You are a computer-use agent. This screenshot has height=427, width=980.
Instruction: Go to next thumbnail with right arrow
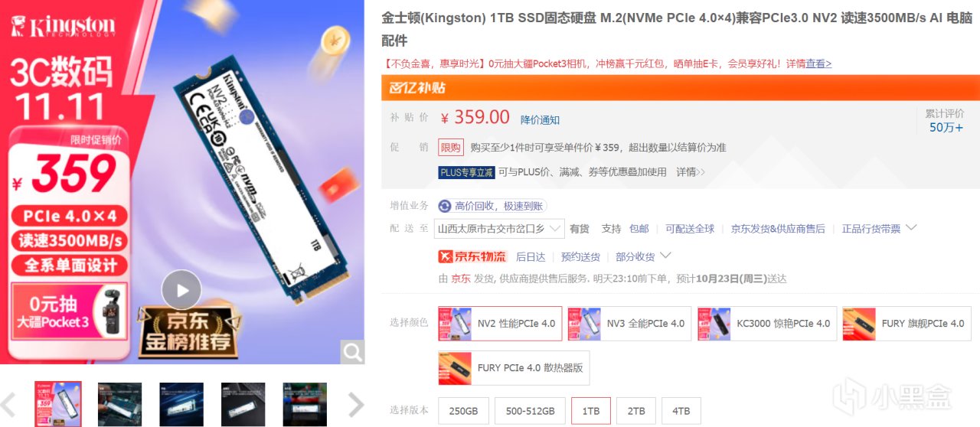[x=356, y=404]
